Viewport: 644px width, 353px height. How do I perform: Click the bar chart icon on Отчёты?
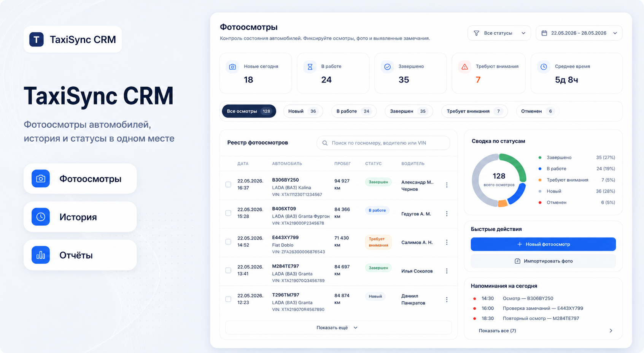(41, 255)
